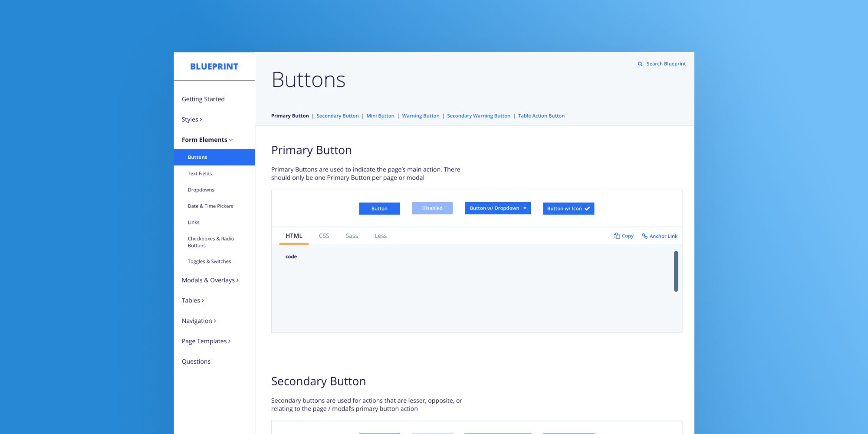
Task: Go to Table Action Button section link
Action: click(x=541, y=116)
